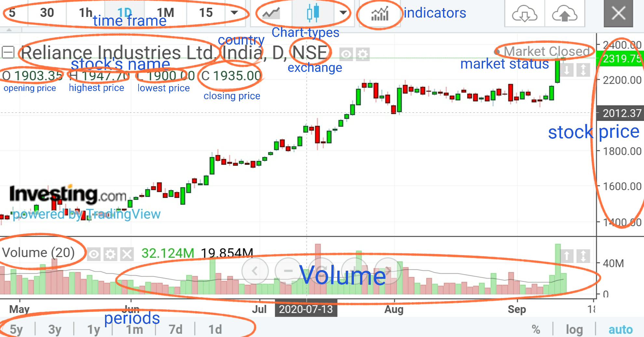Select the 3y period

(55, 329)
